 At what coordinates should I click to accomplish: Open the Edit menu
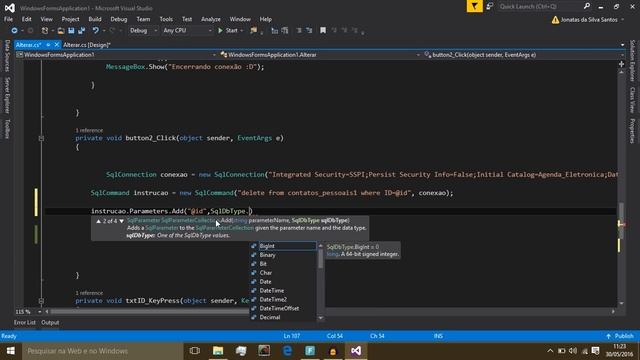[27, 19]
